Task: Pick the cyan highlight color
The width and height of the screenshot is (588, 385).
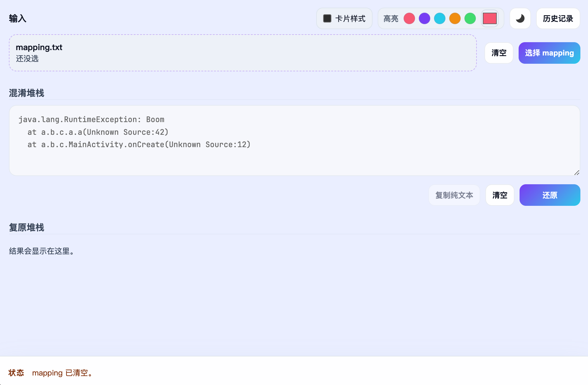Action: tap(440, 18)
